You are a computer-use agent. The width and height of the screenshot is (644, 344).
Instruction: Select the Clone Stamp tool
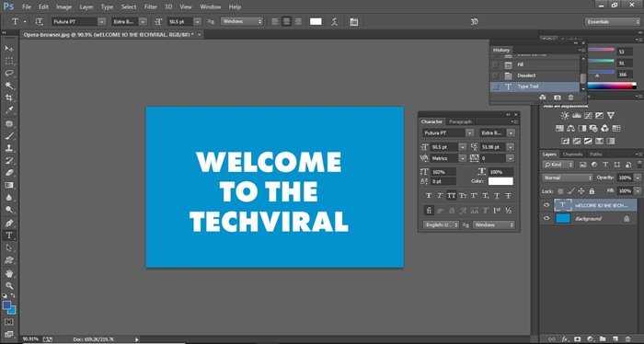point(9,148)
